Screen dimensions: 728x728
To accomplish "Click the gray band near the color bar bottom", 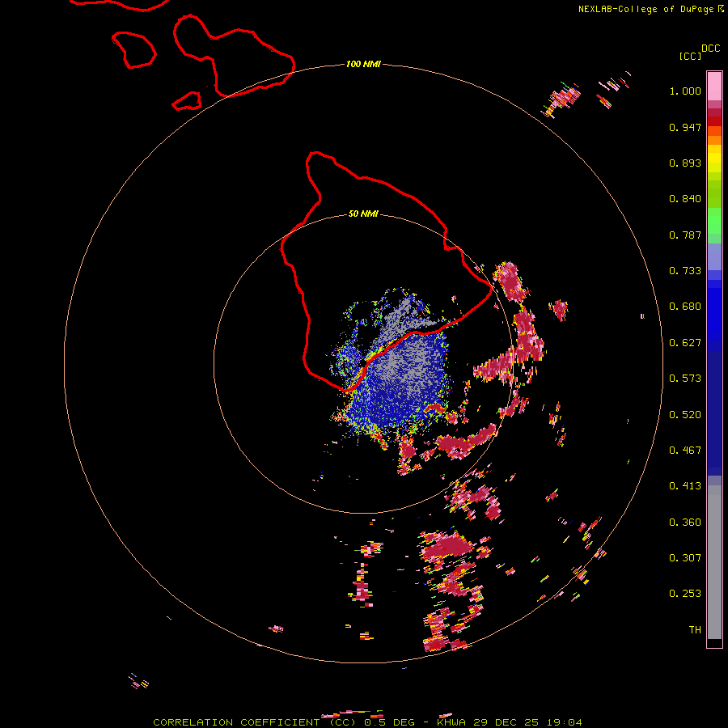I will point(714,562).
